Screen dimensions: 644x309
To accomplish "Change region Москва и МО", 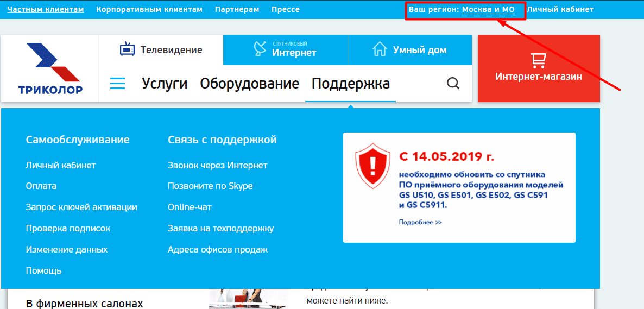I will 488,9.
